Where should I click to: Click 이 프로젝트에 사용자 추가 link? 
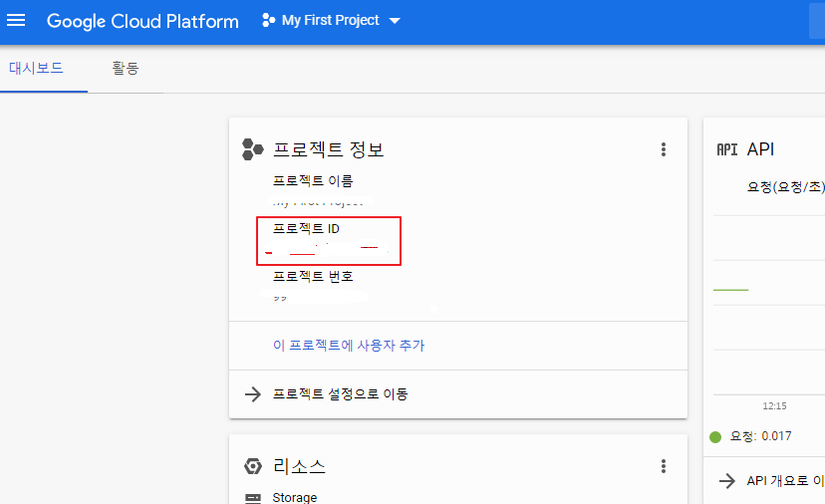[349, 345]
